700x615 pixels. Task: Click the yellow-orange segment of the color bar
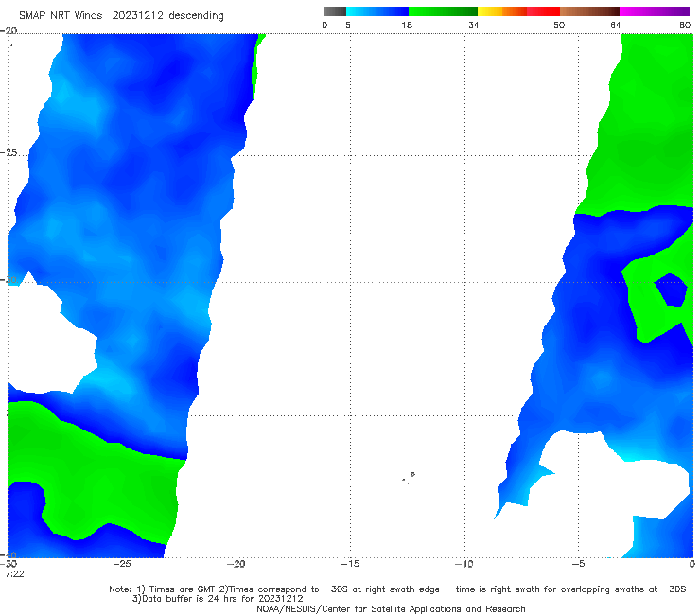coord(502,11)
